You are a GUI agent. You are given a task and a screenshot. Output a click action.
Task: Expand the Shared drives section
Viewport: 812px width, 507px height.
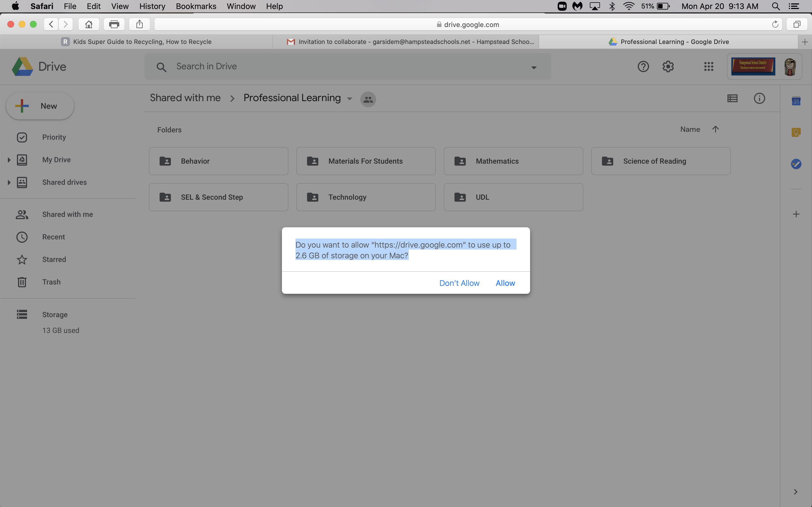point(9,182)
